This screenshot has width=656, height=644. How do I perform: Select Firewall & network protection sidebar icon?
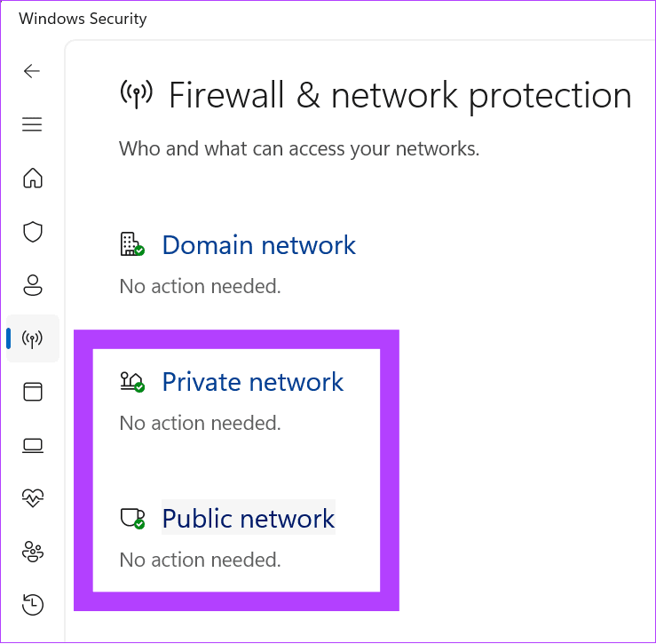tap(33, 338)
